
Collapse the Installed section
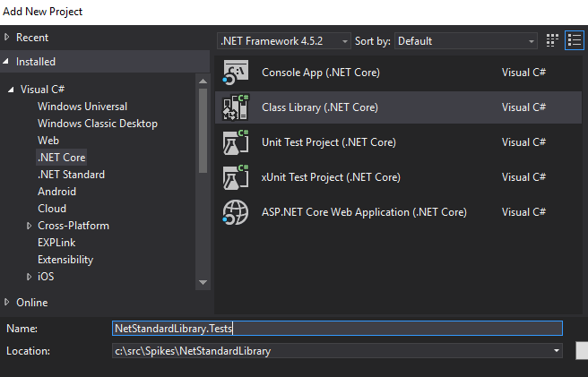[x=6, y=62]
